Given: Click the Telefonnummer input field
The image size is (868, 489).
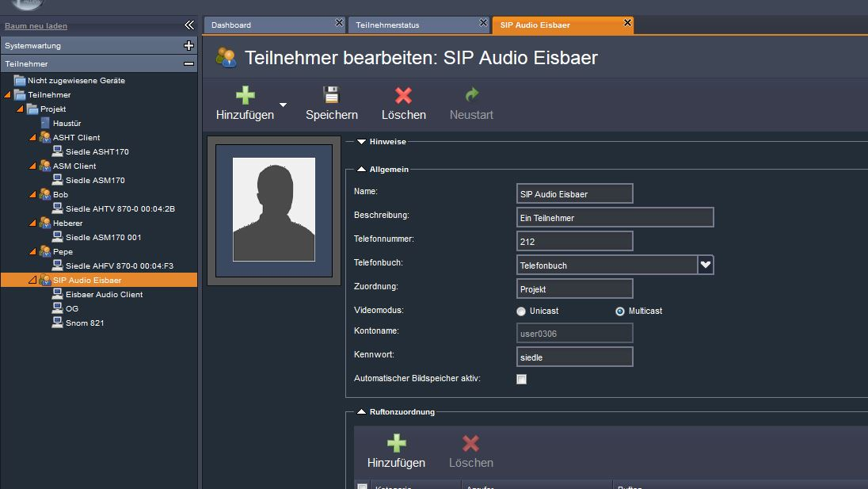Looking at the screenshot, I should click(574, 241).
